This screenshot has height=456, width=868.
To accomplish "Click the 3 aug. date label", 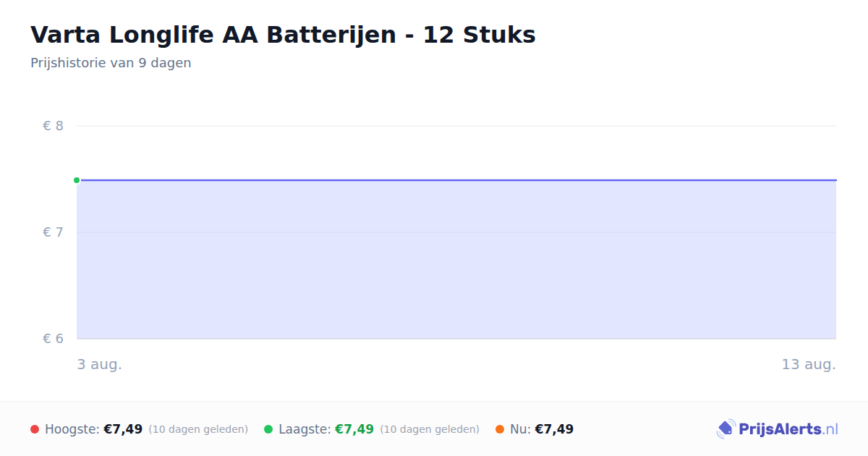I will click(x=100, y=364).
